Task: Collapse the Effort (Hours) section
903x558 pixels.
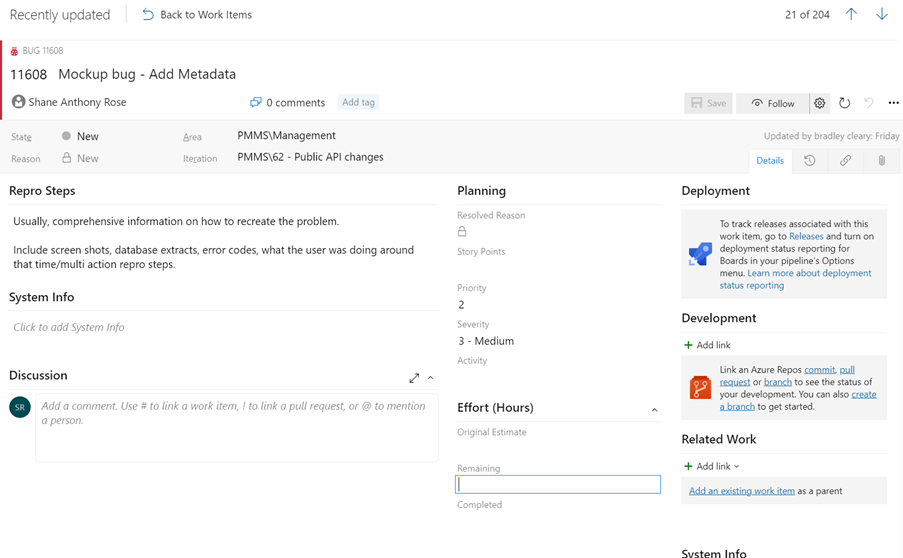Action: click(x=654, y=410)
